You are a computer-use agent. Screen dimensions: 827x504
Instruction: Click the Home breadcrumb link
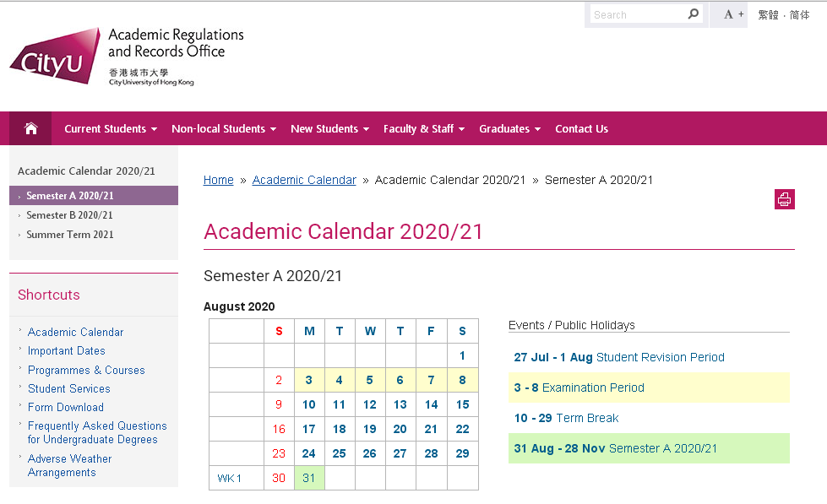click(x=218, y=180)
